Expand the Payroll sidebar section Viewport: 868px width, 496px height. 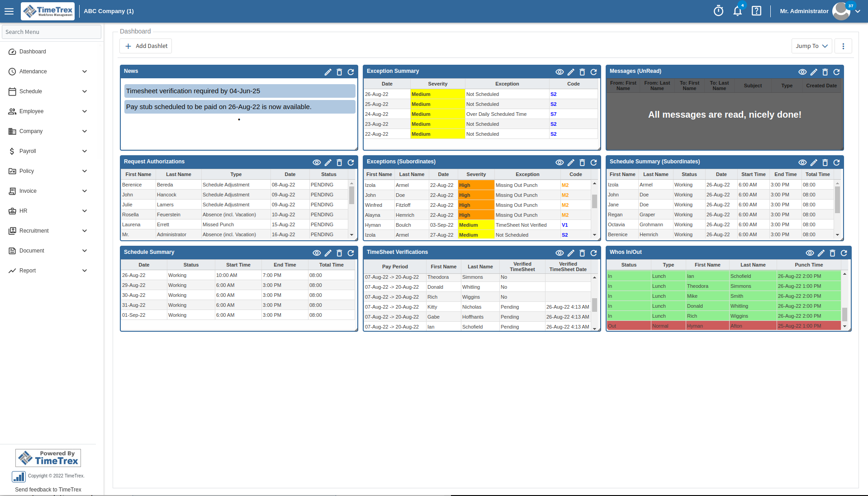tap(48, 151)
